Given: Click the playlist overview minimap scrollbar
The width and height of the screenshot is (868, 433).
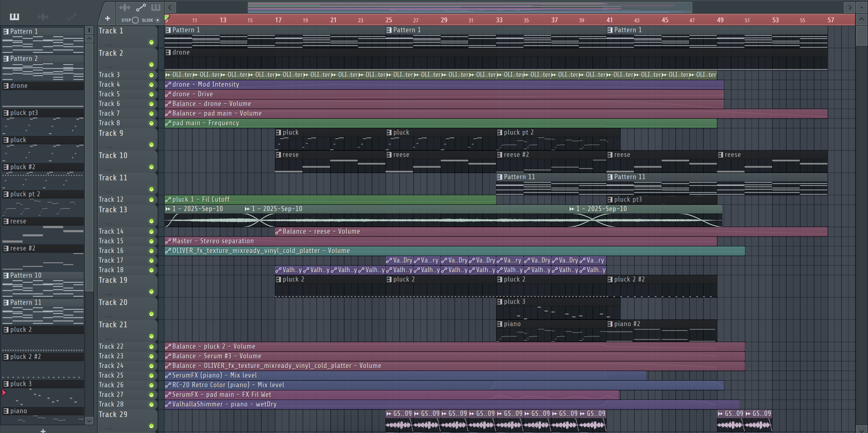Looking at the screenshot, I should pos(470,7).
